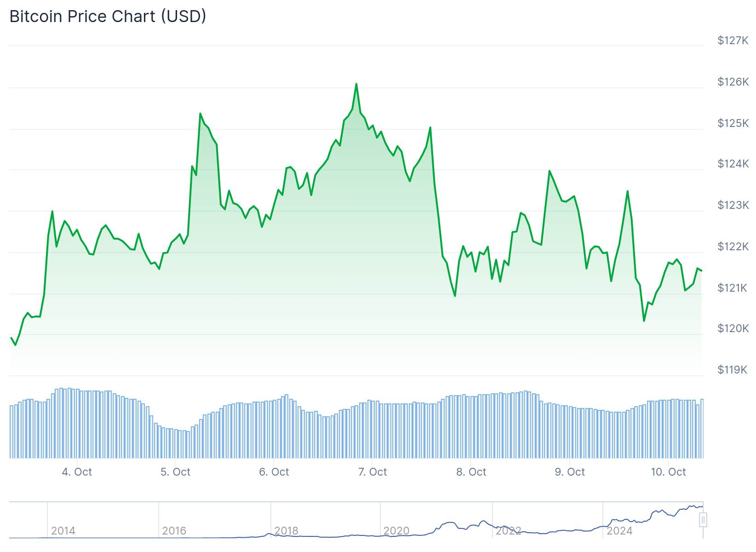Click the 5. Oct date label
756x552 pixels.
pos(175,472)
